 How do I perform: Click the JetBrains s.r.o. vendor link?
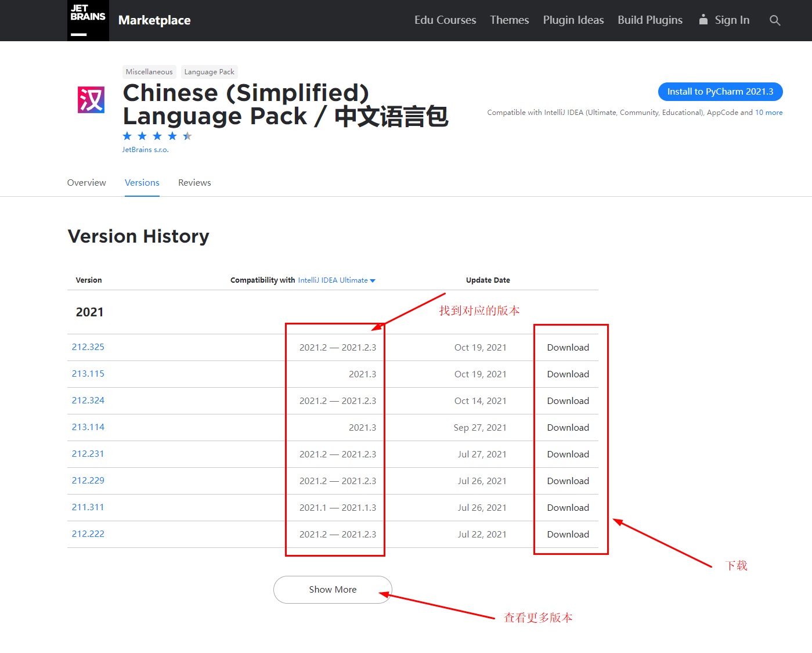point(145,149)
